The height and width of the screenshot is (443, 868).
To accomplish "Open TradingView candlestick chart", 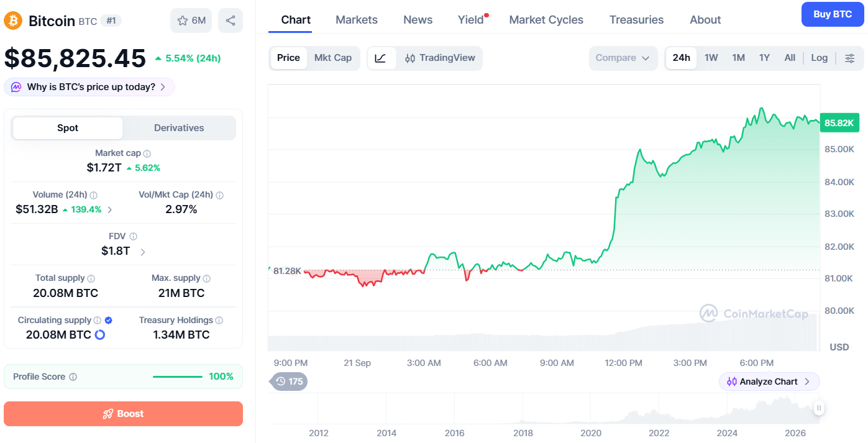I will [x=440, y=58].
